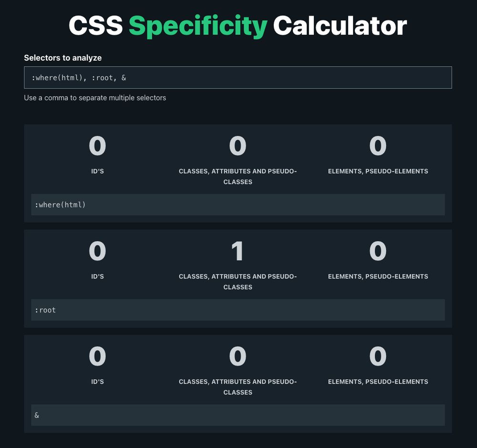Viewport: 477px width, 448px height.
Task: Click the classes count of 1 for :root
Action: 238,251
